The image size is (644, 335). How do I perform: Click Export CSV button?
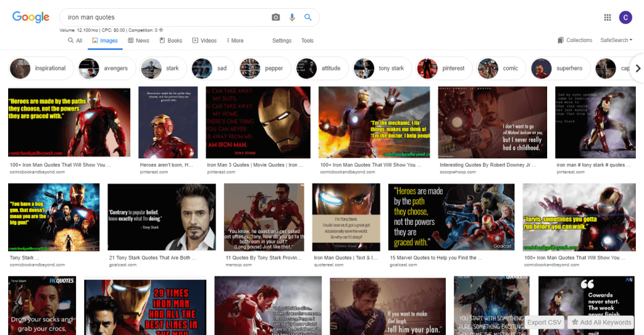tap(544, 322)
